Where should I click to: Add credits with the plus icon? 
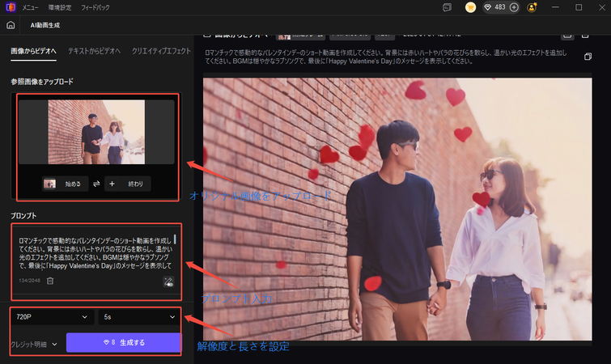click(x=514, y=7)
